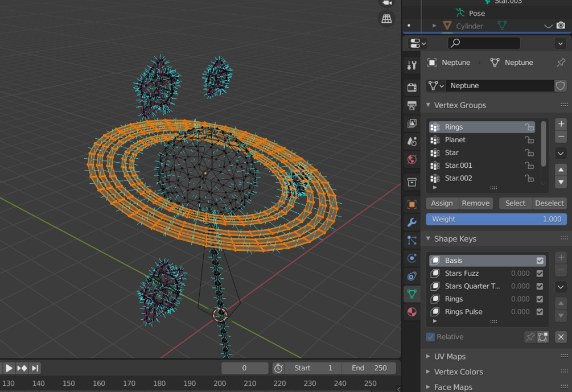The height and width of the screenshot is (392, 572).
Task: Select the Star.002 vertex group
Action: point(482,178)
